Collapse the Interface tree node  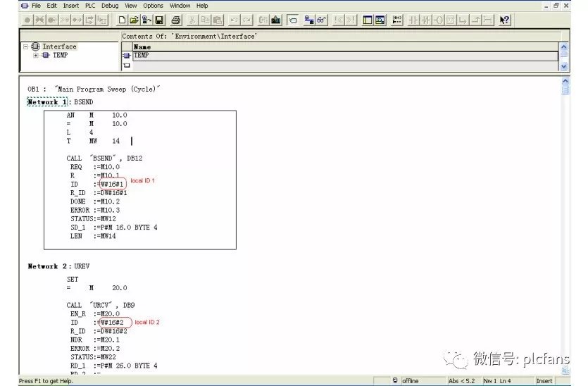click(x=26, y=46)
